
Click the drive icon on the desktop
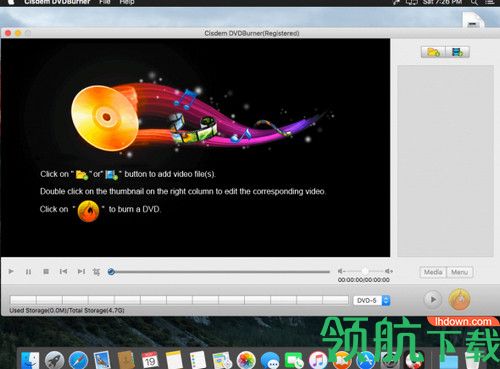click(x=473, y=20)
